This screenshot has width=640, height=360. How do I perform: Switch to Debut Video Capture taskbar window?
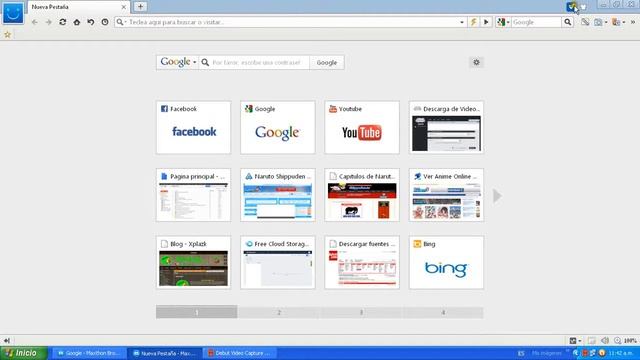(x=240, y=353)
